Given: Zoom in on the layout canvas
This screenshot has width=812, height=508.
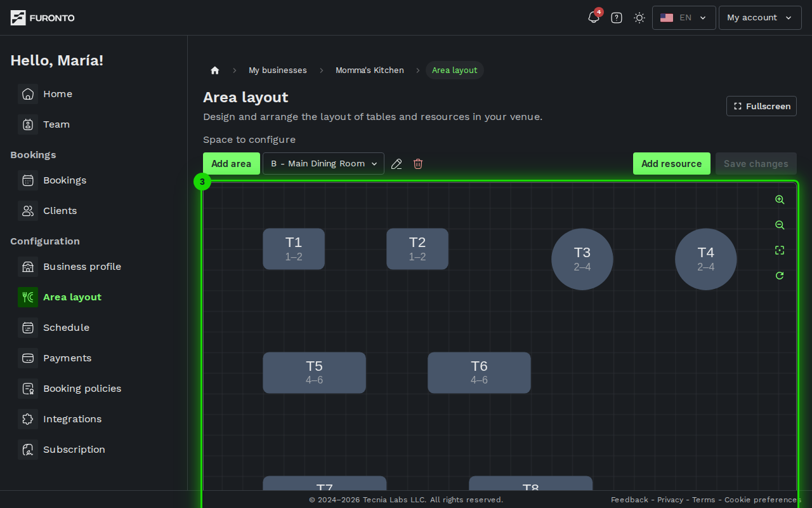Looking at the screenshot, I should click(780, 199).
